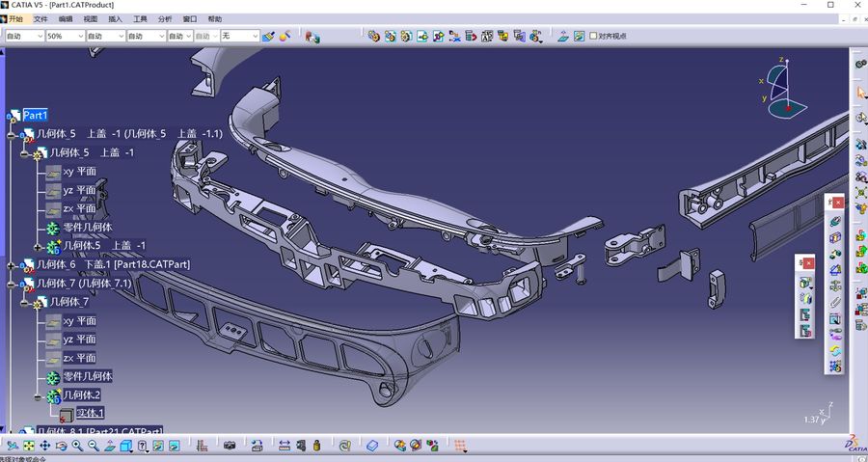Viewport: 868px width, 462px height.
Task: Select 实体.1 in the specification tree
Action: pyautogui.click(x=91, y=414)
